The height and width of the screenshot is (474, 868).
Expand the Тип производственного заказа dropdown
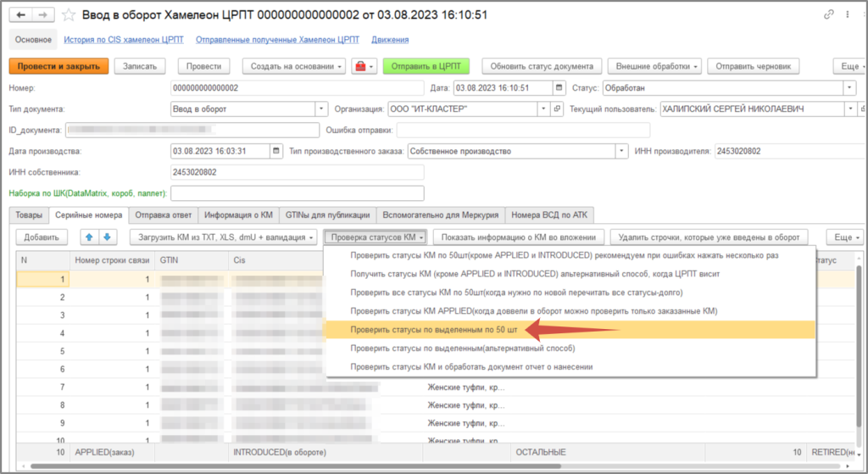[621, 151]
